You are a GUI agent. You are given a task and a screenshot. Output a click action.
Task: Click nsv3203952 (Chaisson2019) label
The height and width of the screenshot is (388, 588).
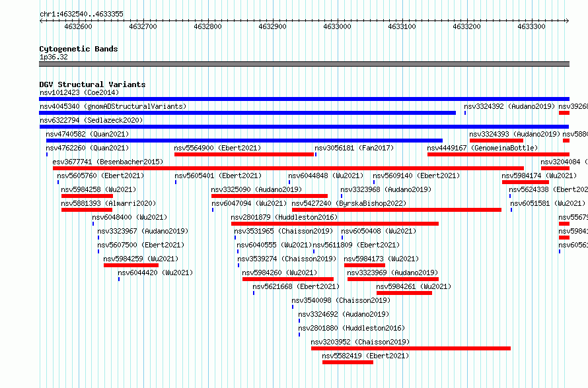[360, 342]
